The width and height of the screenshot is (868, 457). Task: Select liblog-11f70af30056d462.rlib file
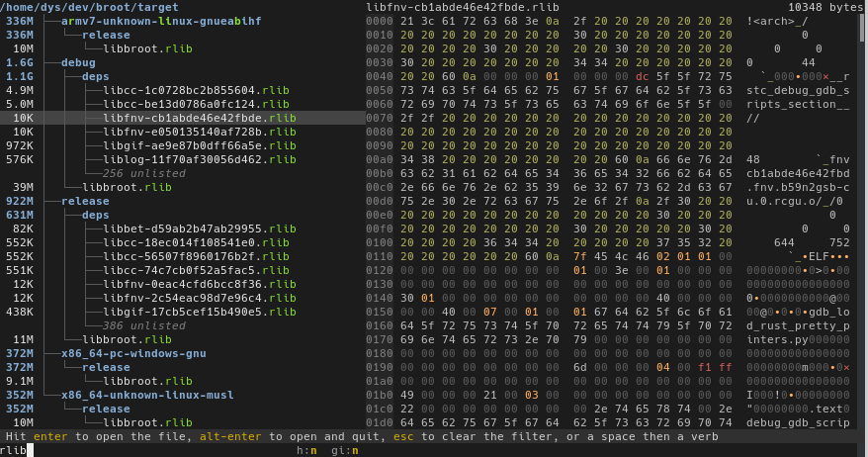coord(200,159)
